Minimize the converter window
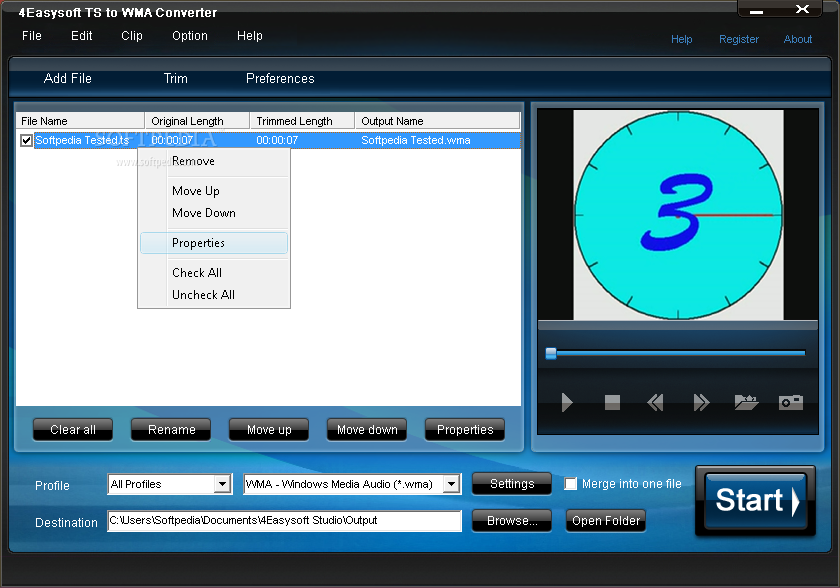840x588 pixels. (756, 11)
